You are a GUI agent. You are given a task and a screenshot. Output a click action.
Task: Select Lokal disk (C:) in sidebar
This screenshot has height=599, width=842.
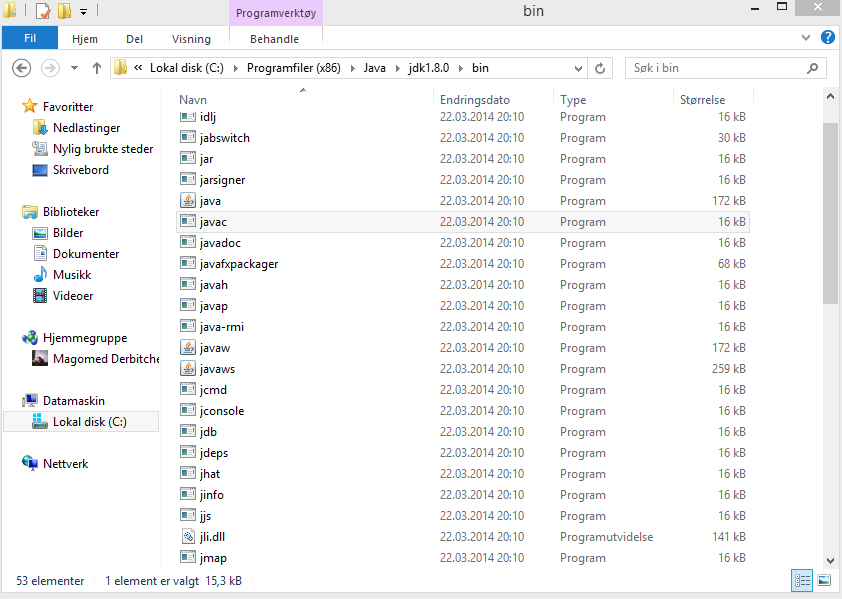coord(81,422)
